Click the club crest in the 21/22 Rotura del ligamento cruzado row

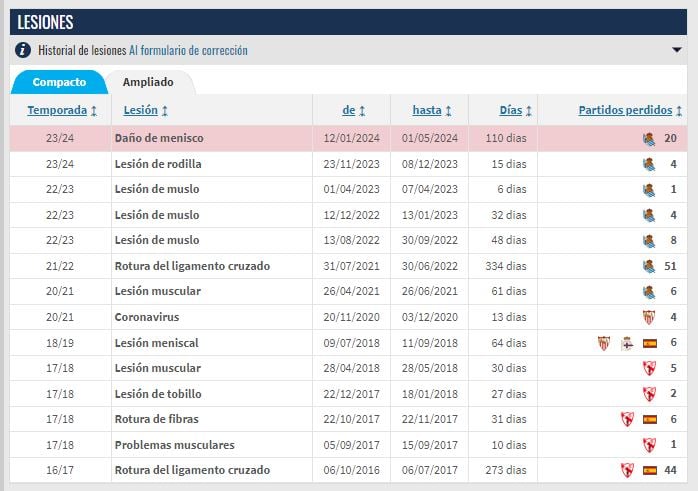pyautogui.click(x=649, y=266)
